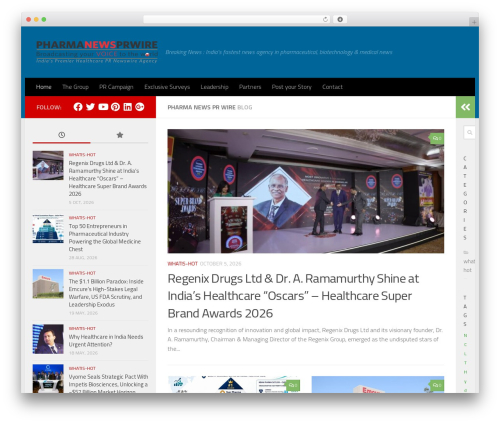Open The Group menu item
500x423 pixels.
click(75, 87)
